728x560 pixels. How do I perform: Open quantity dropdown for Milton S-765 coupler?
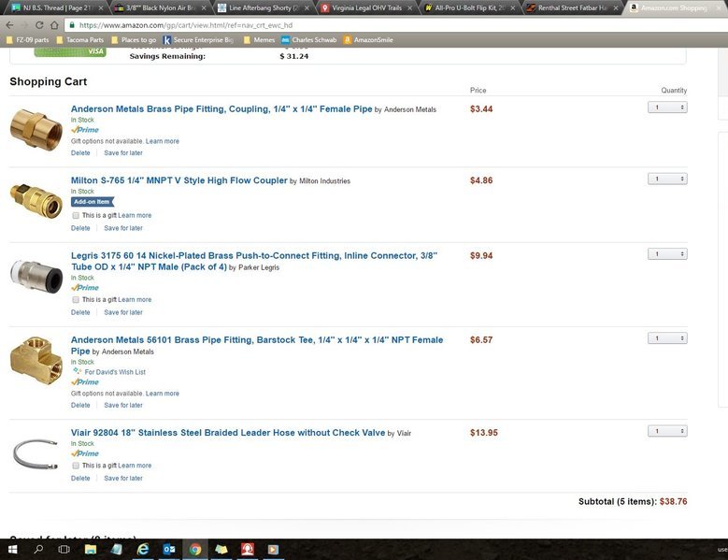pos(667,179)
